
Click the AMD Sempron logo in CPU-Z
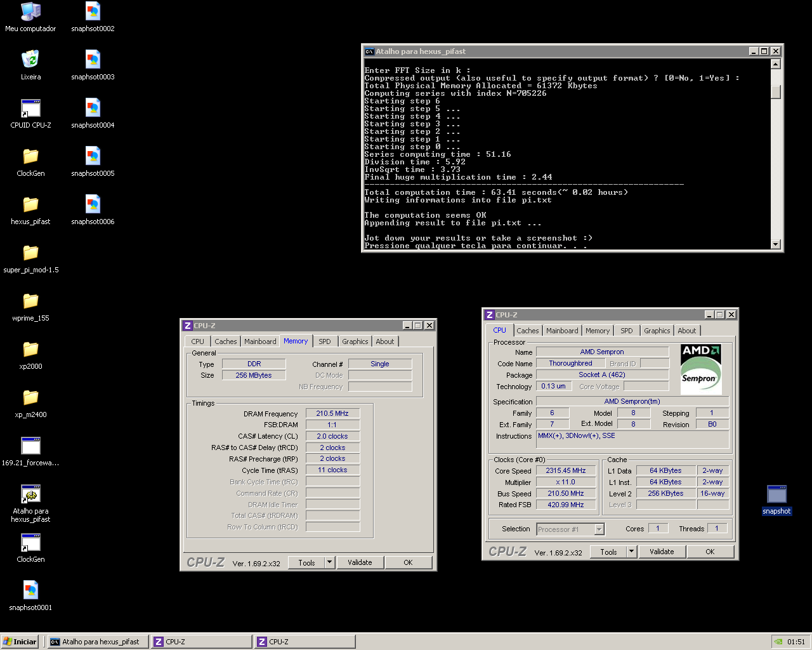click(700, 368)
